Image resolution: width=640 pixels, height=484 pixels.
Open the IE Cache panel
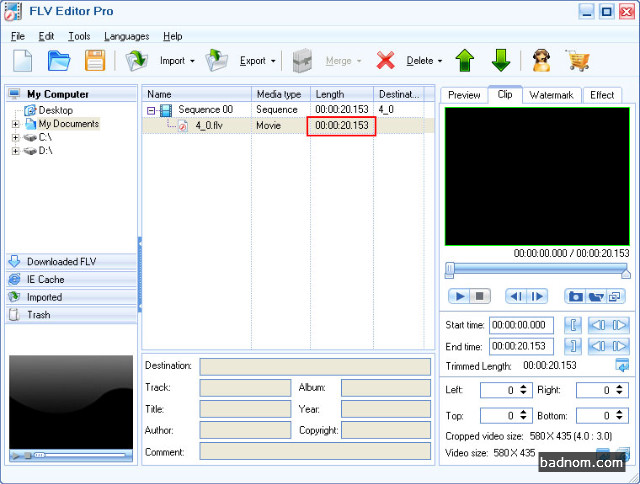point(71,280)
